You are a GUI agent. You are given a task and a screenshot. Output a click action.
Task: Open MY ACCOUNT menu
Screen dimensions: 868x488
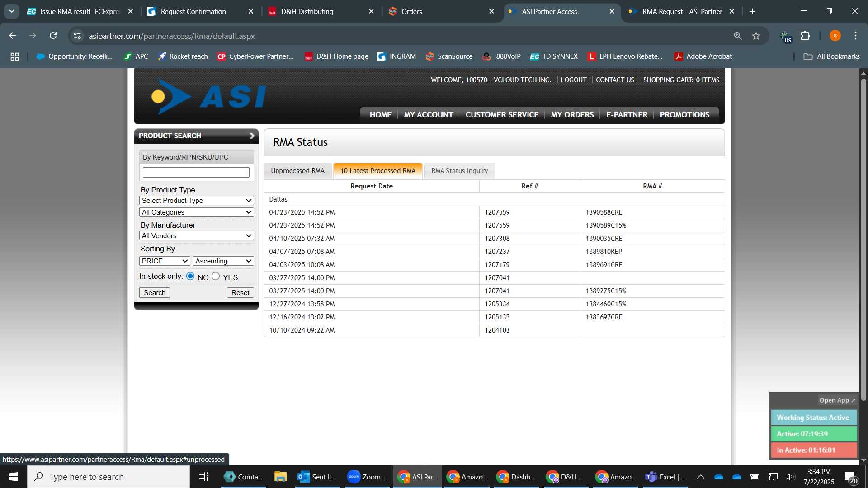428,115
